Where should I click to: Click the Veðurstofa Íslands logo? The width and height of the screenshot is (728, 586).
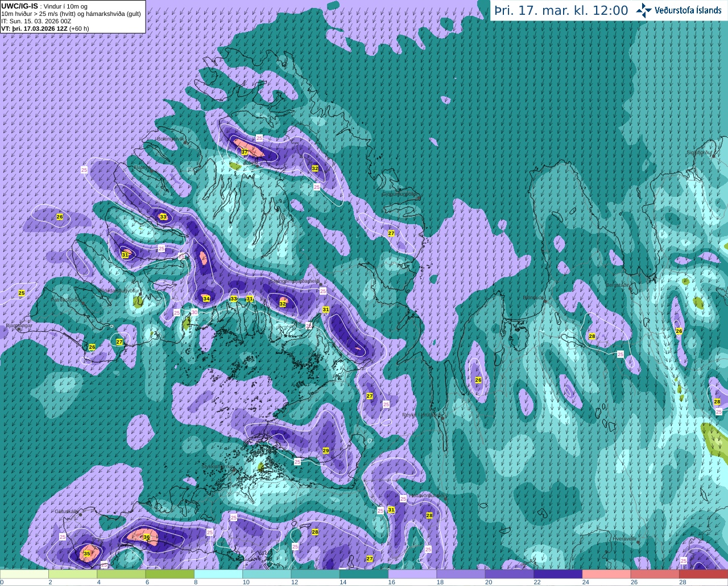(x=679, y=10)
